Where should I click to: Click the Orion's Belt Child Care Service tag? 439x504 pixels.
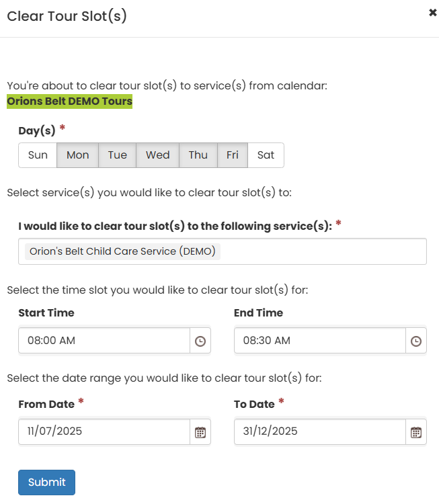122,251
